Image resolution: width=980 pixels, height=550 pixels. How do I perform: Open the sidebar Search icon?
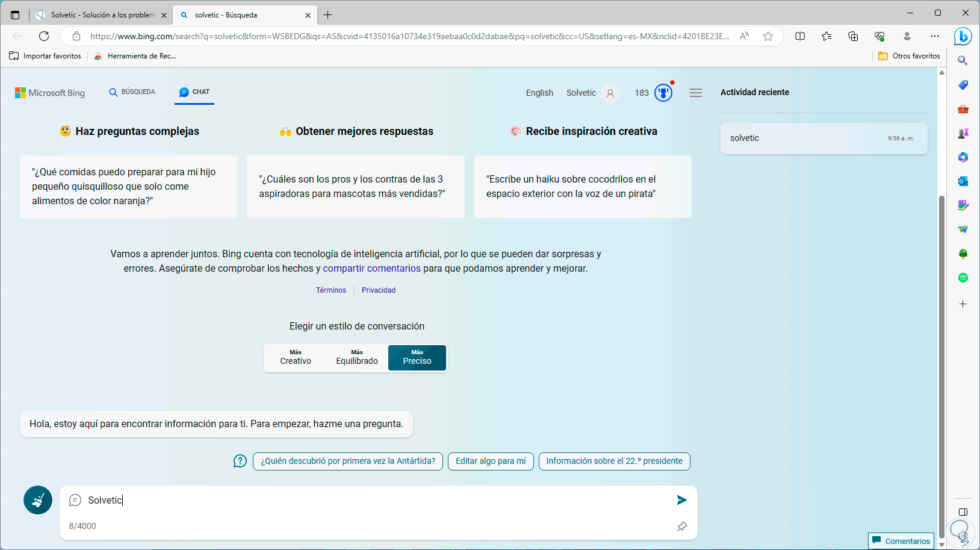point(963,61)
